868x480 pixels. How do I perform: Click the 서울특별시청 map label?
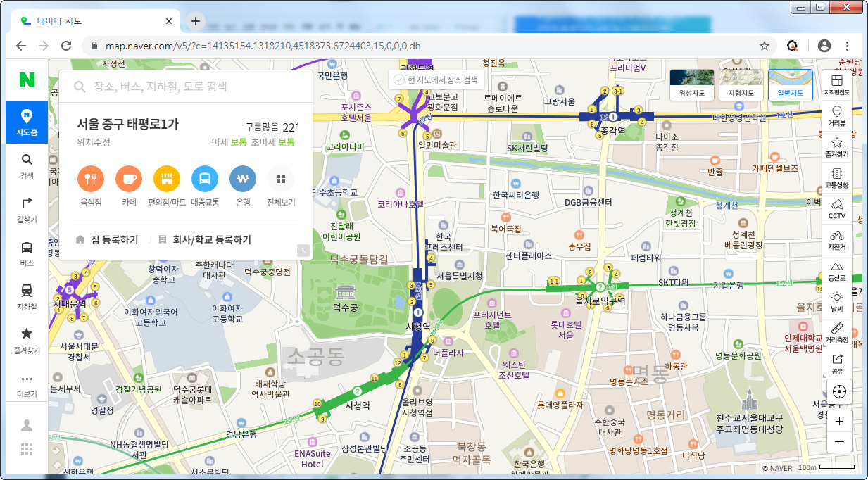(x=459, y=277)
